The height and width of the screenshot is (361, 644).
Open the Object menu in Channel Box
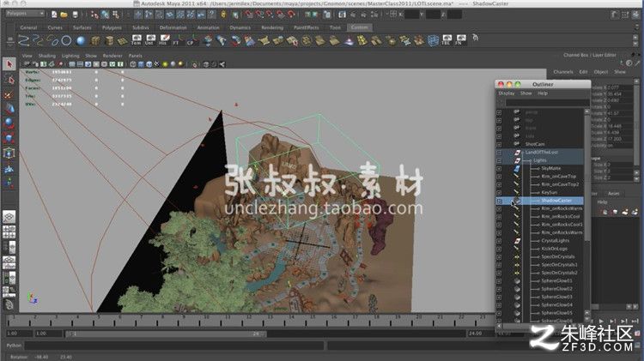click(600, 72)
